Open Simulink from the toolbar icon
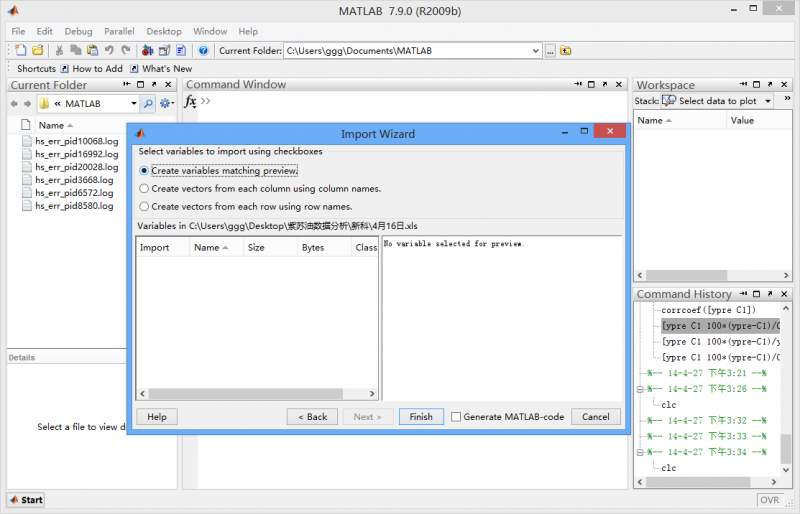Screen dimensions: 800x514 (x=147, y=50)
